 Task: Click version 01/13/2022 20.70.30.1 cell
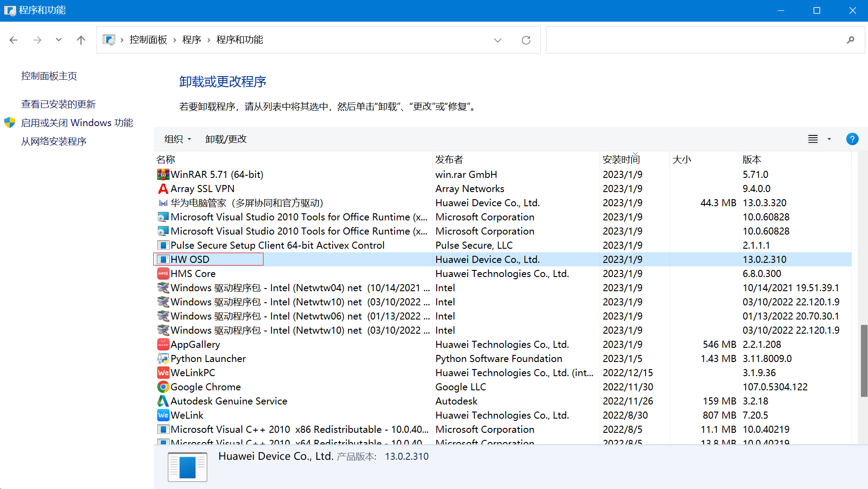pos(791,316)
